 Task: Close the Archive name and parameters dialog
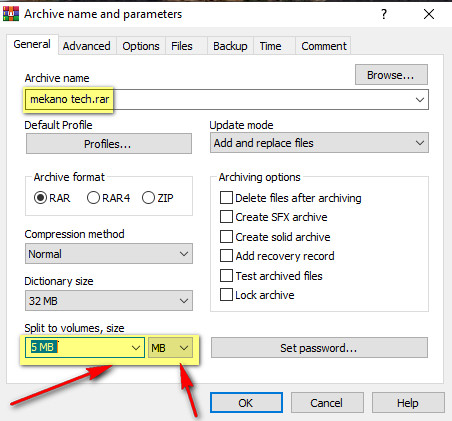[429, 14]
